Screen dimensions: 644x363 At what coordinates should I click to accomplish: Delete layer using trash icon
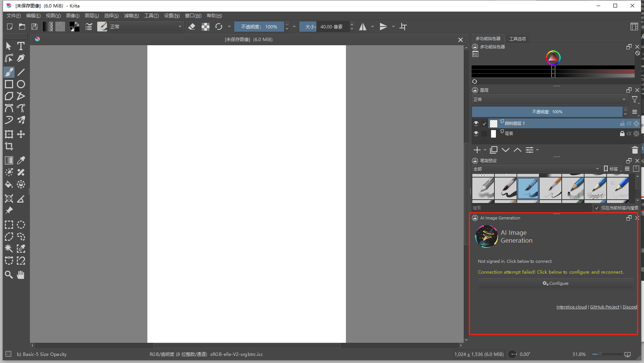[x=635, y=150]
